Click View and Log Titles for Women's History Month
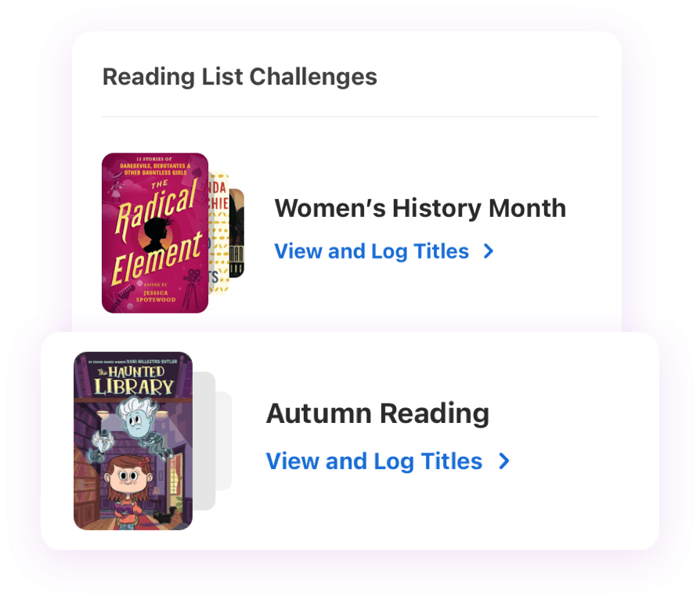Image resolution: width=700 pixels, height=600 pixels. (x=371, y=251)
